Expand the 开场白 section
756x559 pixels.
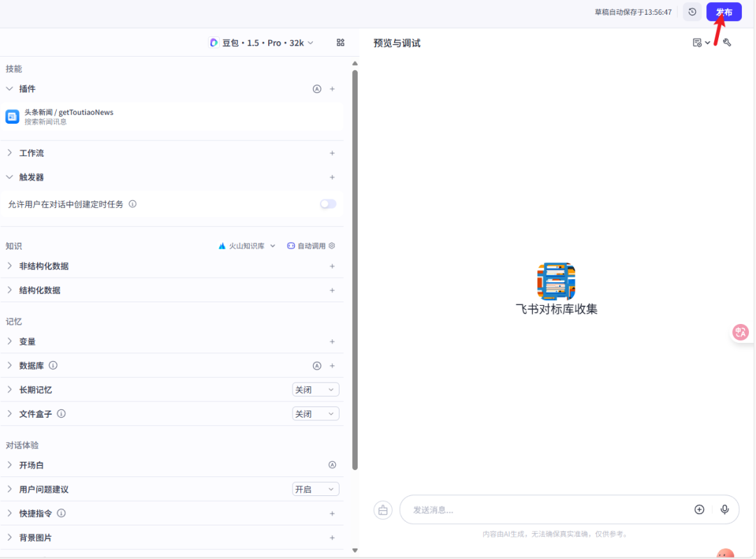(8, 465)
